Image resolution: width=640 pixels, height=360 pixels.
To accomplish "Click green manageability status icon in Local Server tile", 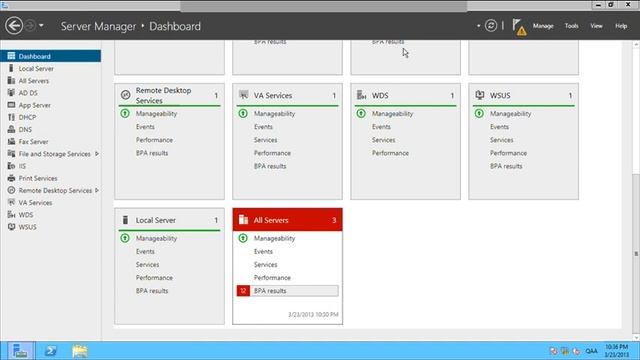I will (125, 238).
